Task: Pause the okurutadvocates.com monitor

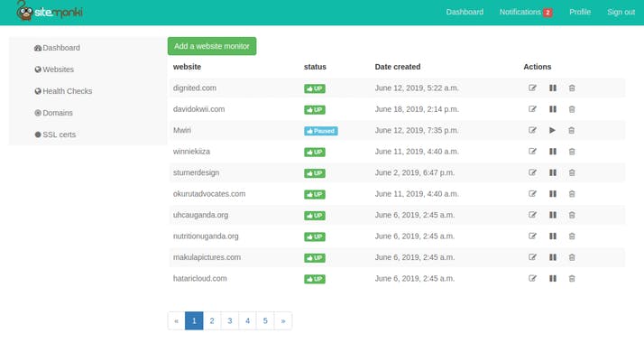Action: (553, 194)
